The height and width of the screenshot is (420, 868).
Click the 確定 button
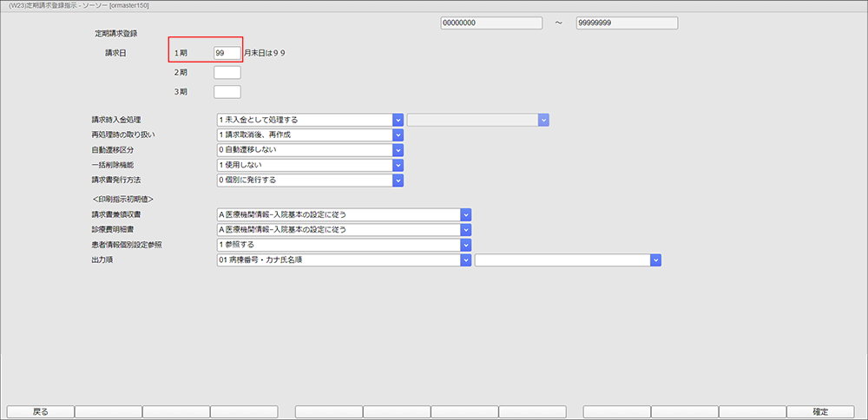820,411
